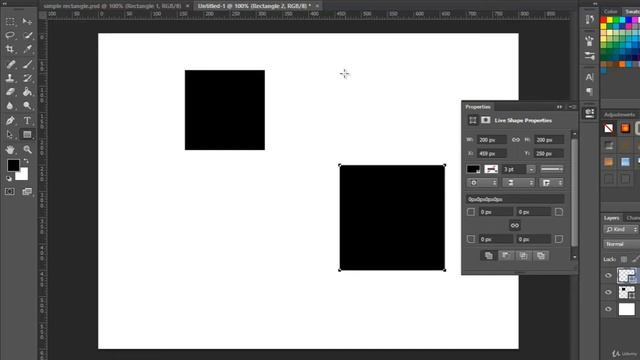The height and width of the screenshot is (360, 640).
Task: Open shape fill color in Properties
Action: click(x=473, y=169)
